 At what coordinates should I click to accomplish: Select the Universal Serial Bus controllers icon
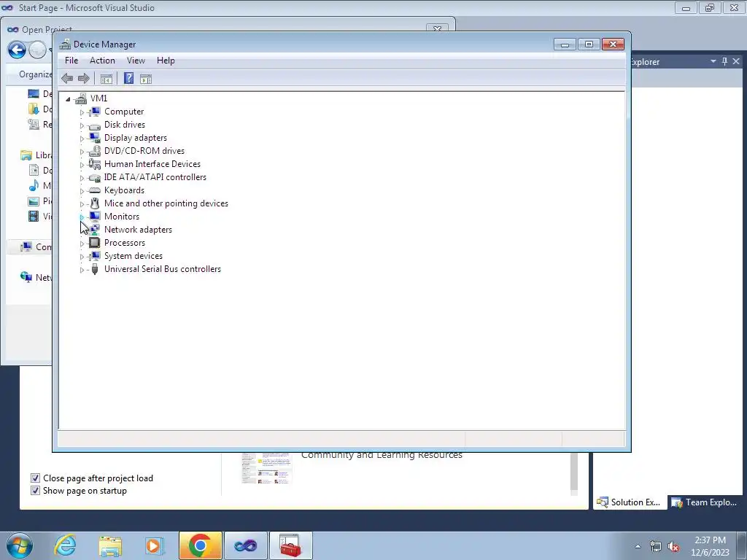(x=95, y=269)
